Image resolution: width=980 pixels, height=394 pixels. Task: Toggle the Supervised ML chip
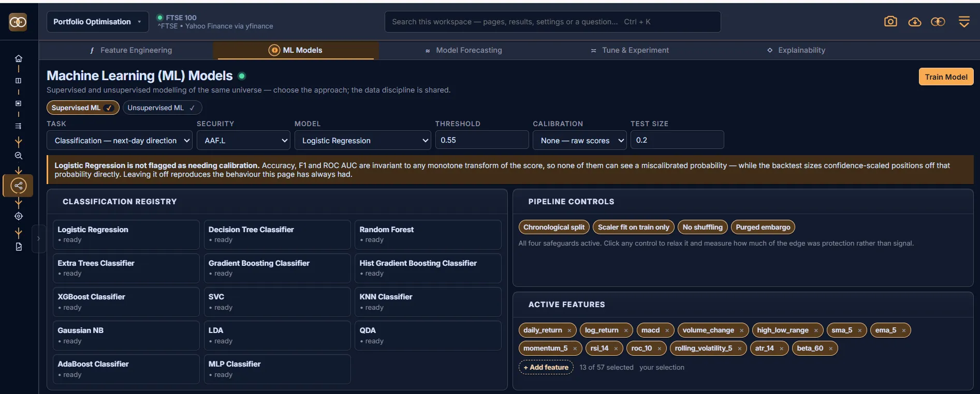(83, 108)
